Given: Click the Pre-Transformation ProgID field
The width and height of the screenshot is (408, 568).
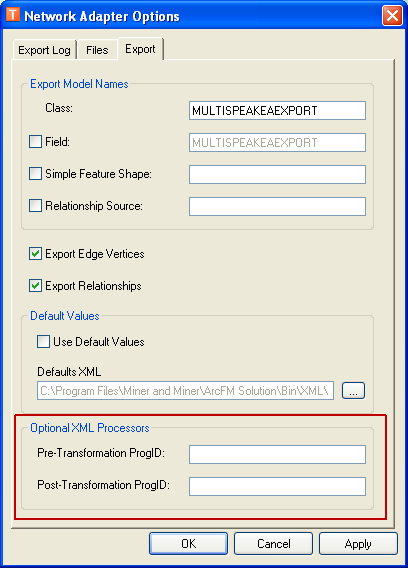Looking at the screenshot, I should tap(277, 454).
